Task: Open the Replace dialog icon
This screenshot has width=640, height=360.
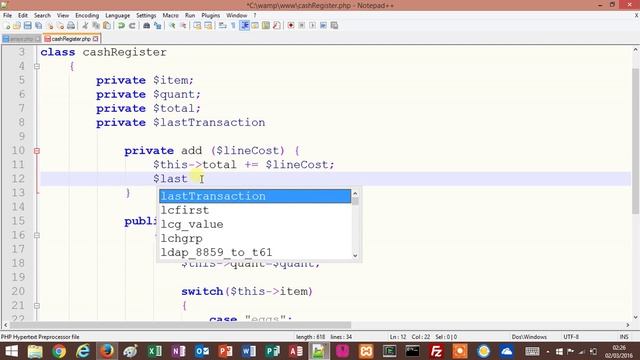Action: click(158, 25)
